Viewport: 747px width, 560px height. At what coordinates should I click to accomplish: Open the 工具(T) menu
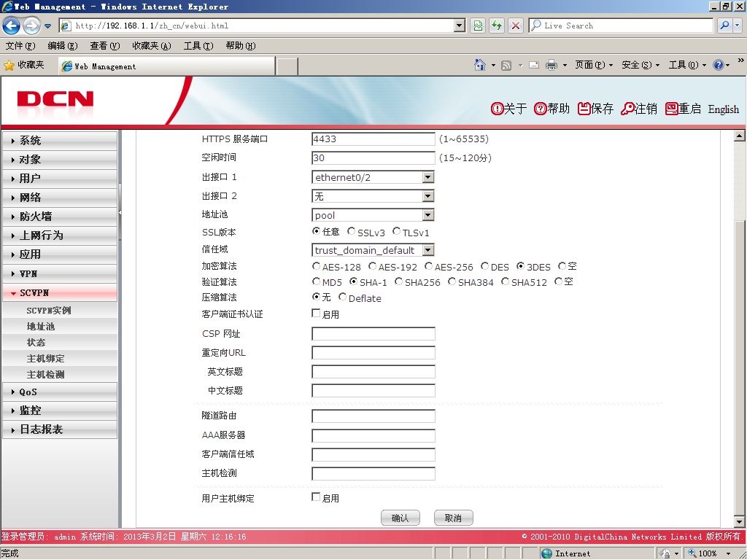[x=198, y=46]
